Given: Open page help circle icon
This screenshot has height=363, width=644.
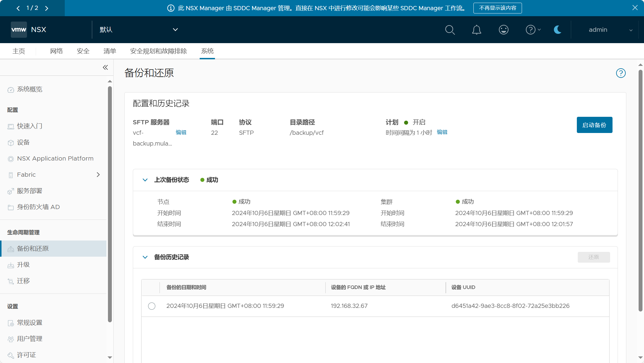Looking at the screenshot, I should pyautogui.click(x=621, y=73).
